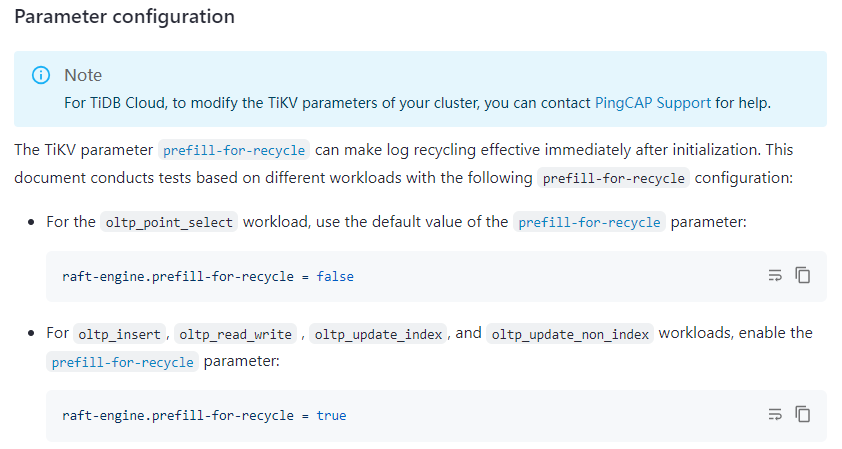Open prefill-for-recycle link before "parameter:" in last bullet

point(122,362)
